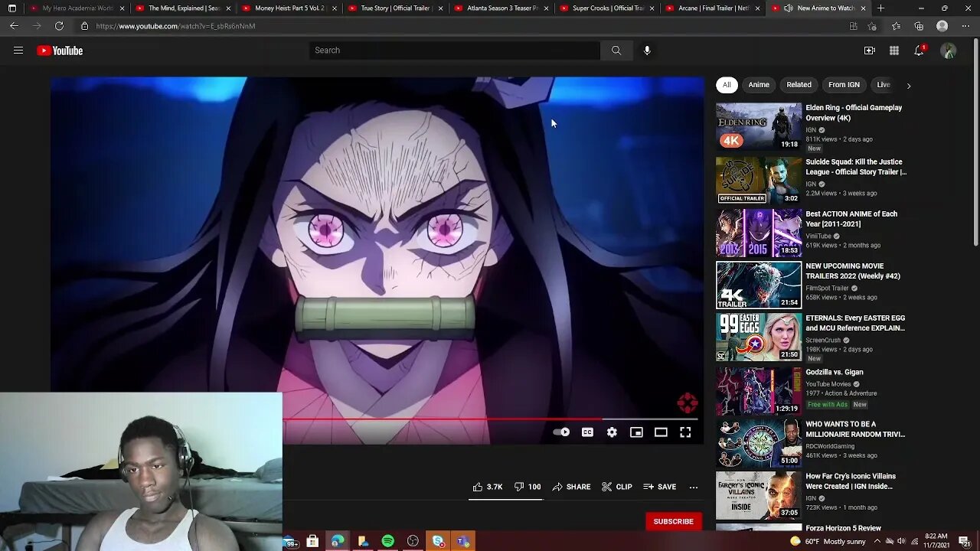Dislike the video (100)
This screenshot has height=551, width=980.
click(528, 487)
